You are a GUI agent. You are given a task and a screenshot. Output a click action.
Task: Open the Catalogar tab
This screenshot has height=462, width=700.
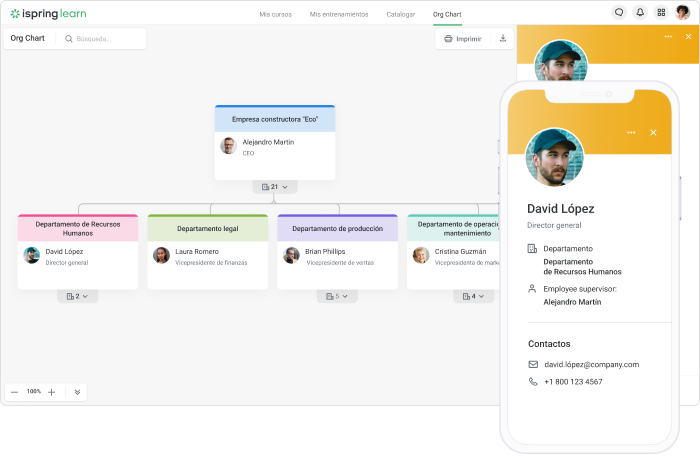coord(400,14)
